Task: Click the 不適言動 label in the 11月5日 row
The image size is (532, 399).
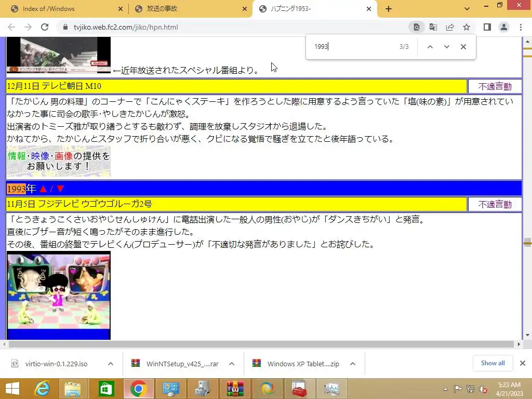Action: point(495,204)
